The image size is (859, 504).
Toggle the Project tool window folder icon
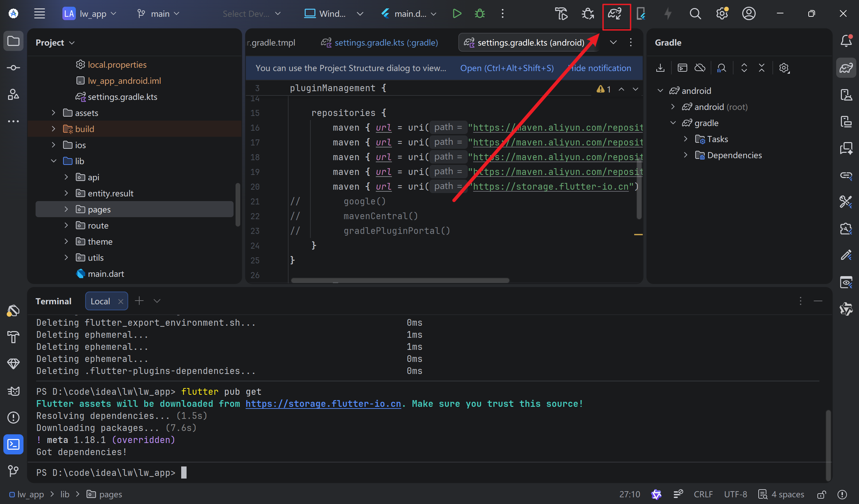13,41
